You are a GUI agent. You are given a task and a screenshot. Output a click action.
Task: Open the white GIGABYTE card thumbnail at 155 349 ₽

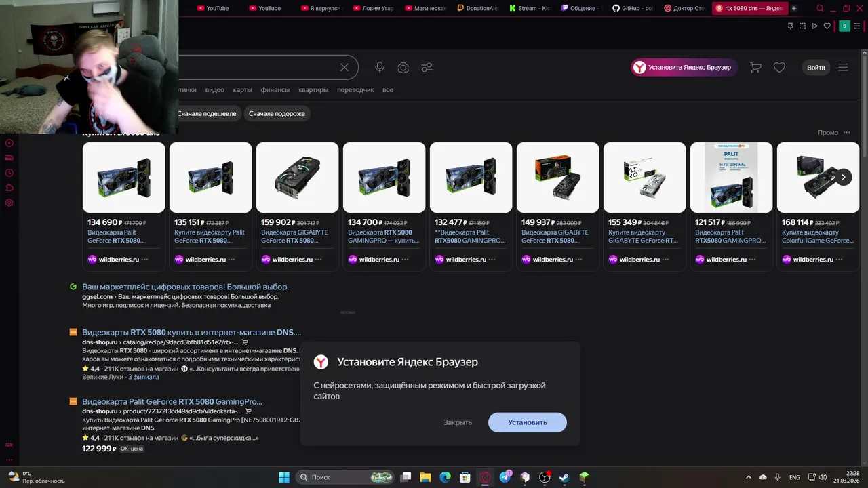click(644, 178)
